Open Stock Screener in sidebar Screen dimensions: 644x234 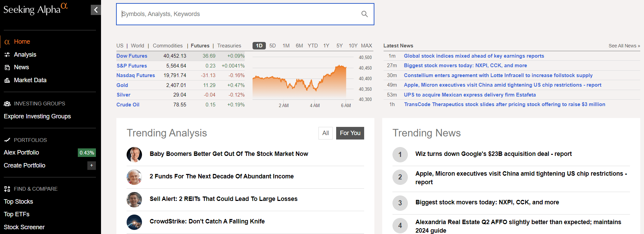(24, 227)
